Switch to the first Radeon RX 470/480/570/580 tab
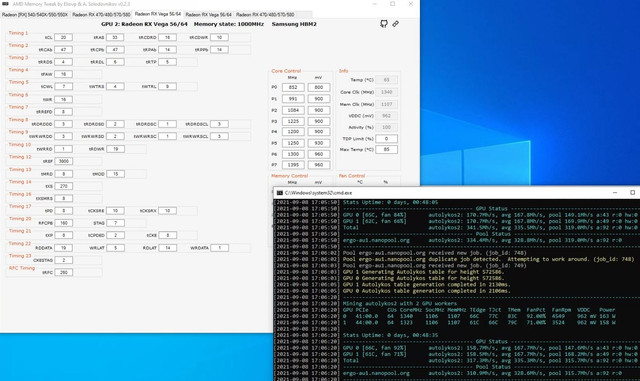 tap(101, 14)
